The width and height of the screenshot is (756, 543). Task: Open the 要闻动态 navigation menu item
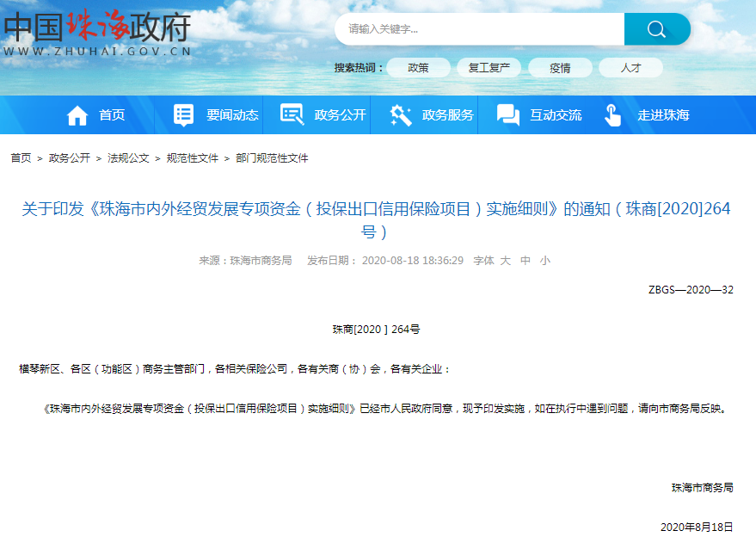[232, 115]
